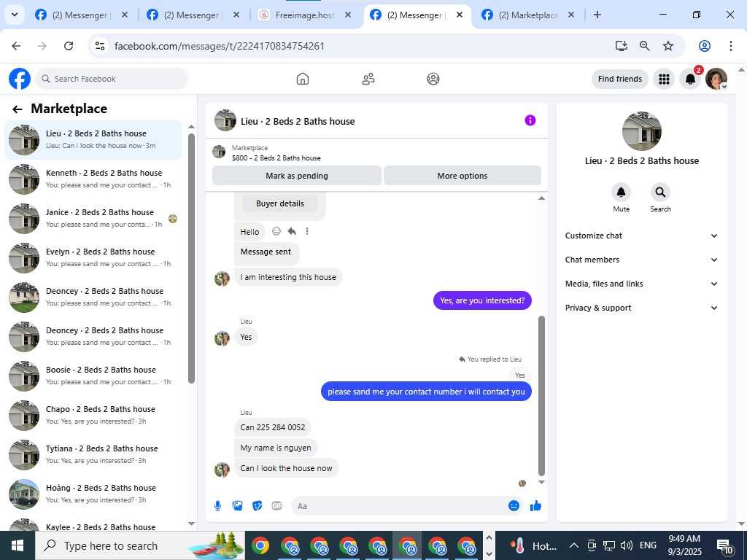Mute this conversation with the bell icon
The width and height of the screenshot is (747, 560).
[621, 192]
